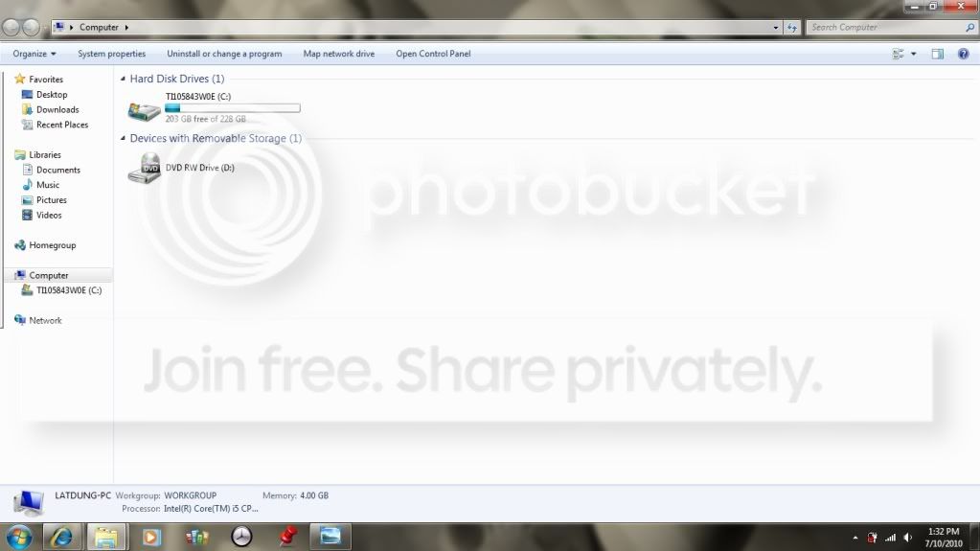The height and width of the screenshot is (551, 980).
Task: Click Map network drive
Action: (x=339, y=54)
